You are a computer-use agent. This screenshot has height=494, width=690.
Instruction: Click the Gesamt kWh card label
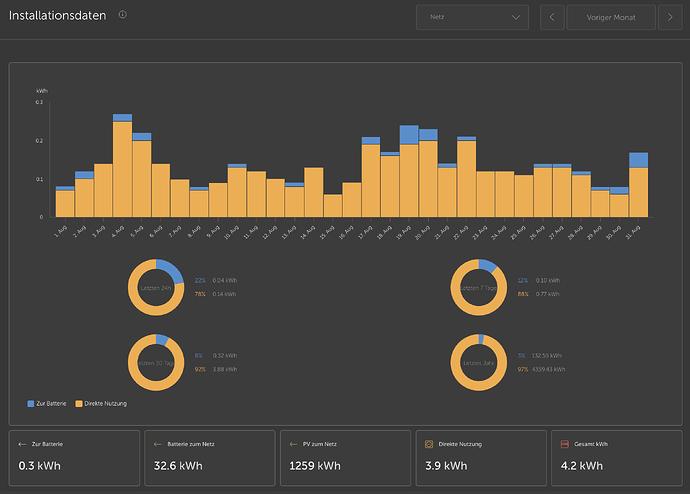tap(591, 444)
